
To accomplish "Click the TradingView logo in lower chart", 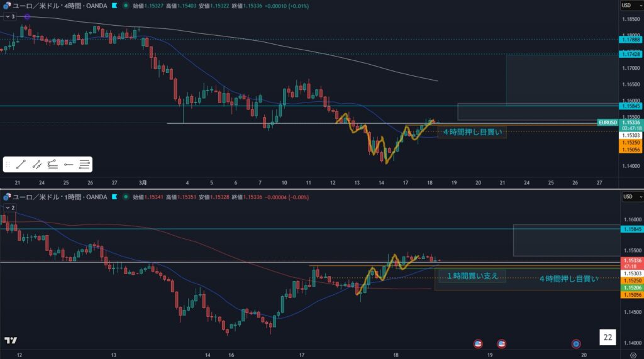I will pos(11,341).
